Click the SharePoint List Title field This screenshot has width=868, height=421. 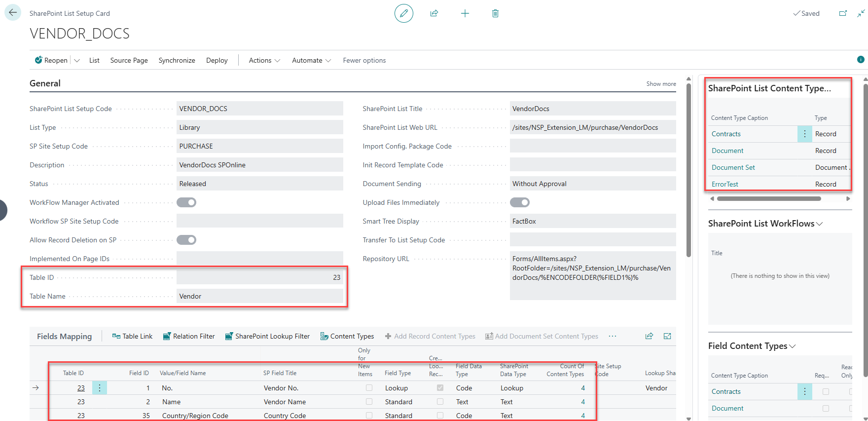click(x=592, y=109)
